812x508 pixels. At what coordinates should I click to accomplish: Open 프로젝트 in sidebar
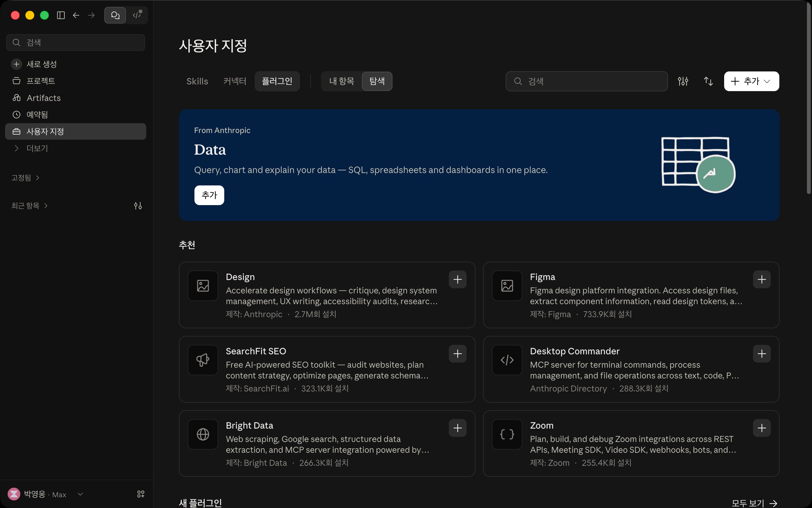point(75,81)
